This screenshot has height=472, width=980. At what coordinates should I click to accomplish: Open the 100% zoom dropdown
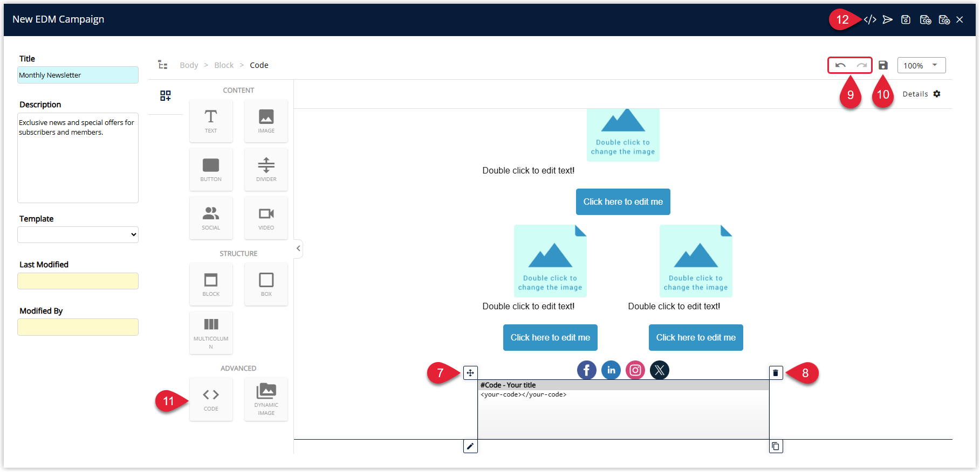(x=921, y=65)
